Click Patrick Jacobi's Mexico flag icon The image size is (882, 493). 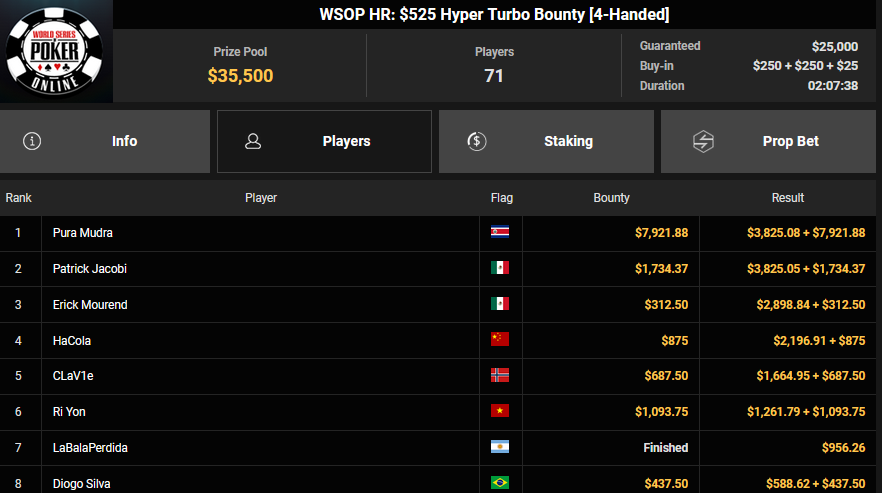tap(500, 268)
